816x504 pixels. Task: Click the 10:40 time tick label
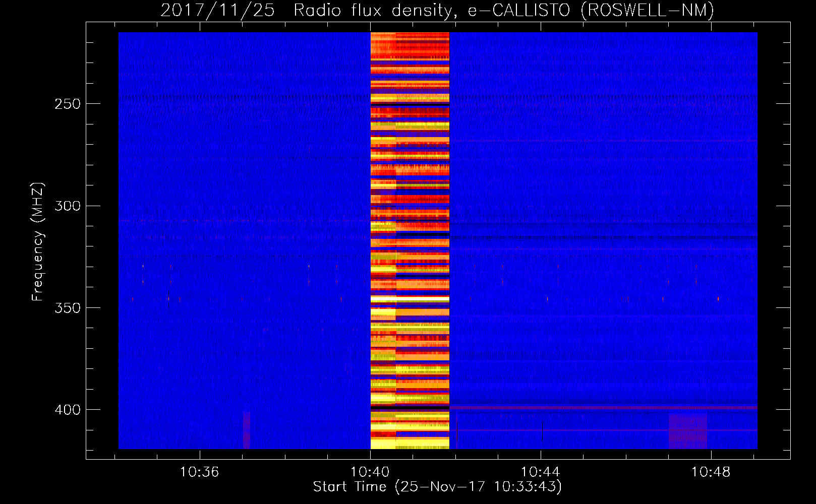tap(370, 472)
